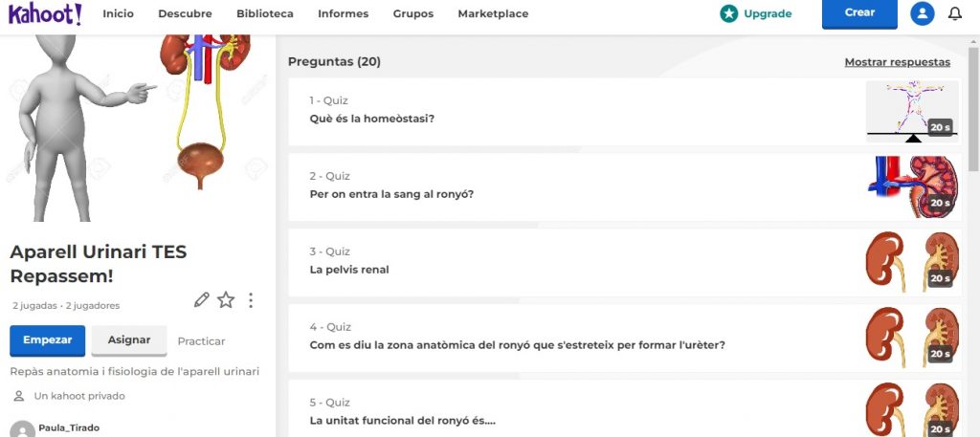Click the Kahoot! logo

click(45, 14)
